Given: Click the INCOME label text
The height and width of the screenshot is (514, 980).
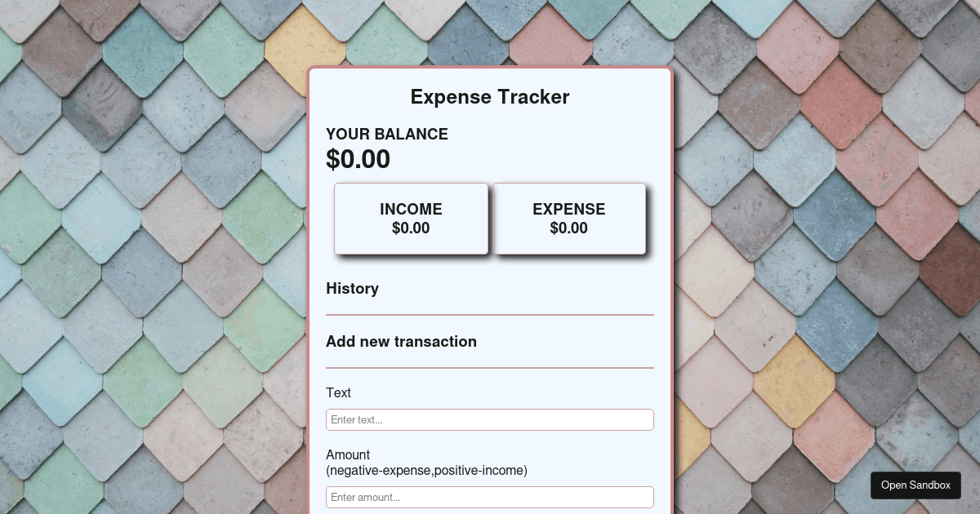Looking at the screenshot, I should click(x=411, y=209).
